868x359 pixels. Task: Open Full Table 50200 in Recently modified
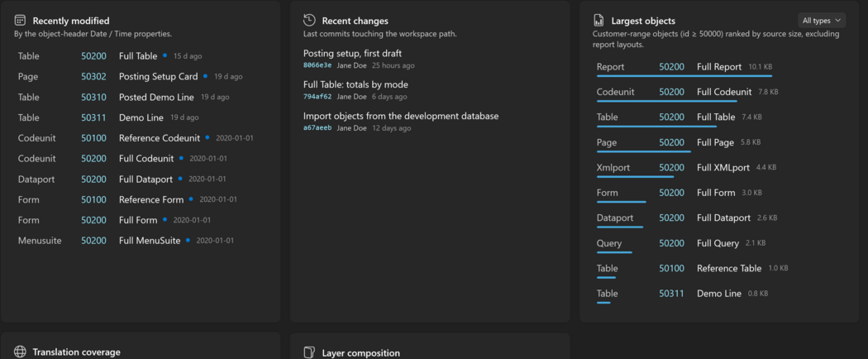140,56
